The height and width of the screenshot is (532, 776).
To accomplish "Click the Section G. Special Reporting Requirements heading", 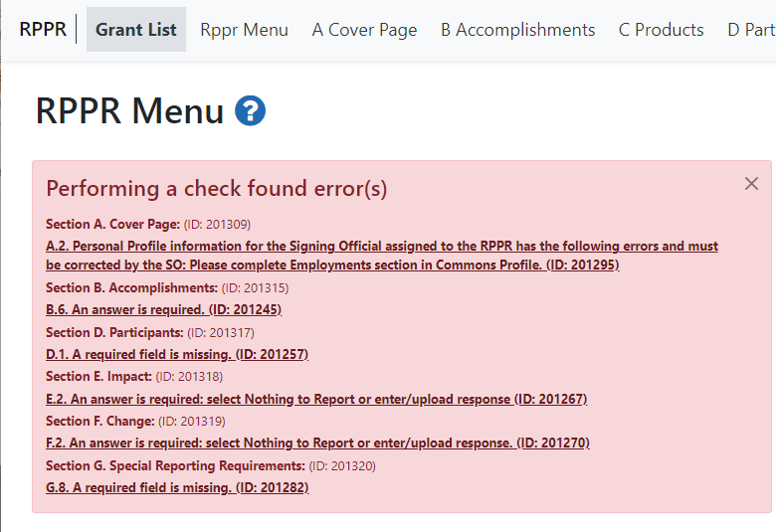I will [x=175, y=465].
